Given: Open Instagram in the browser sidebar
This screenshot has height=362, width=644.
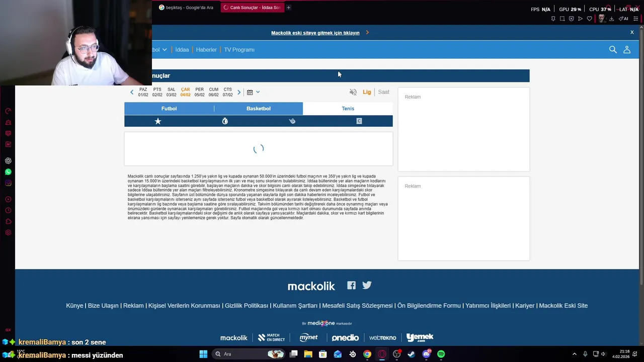Looking at the screenshot, I should click(8, 183).
